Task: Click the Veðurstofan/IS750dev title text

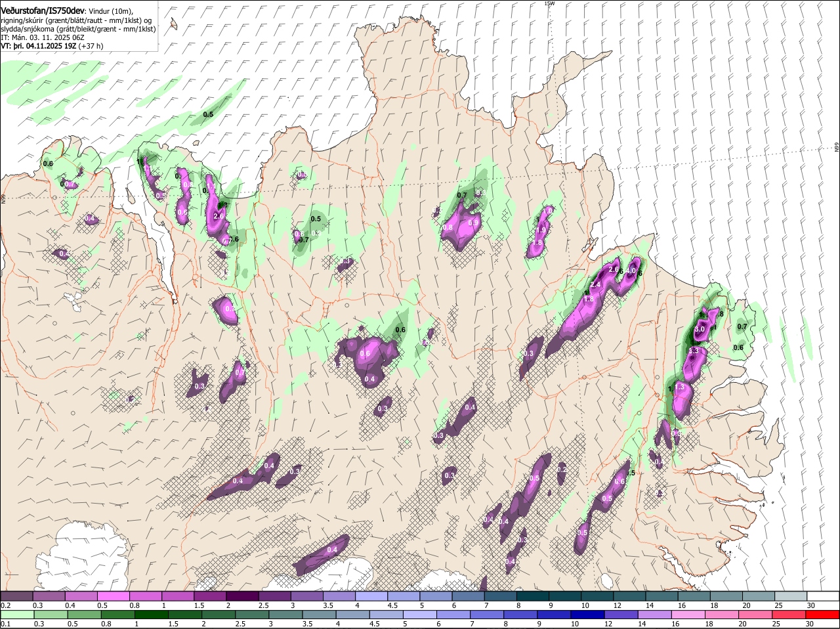Action: coord(43,10)
